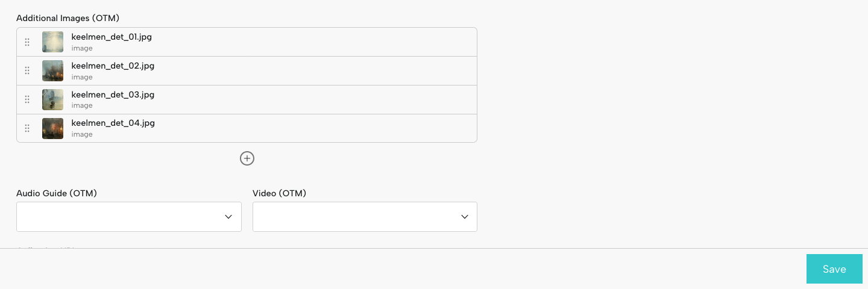Save the record with Save button
This screenshot has height=289, width=868.
[834, 269]
